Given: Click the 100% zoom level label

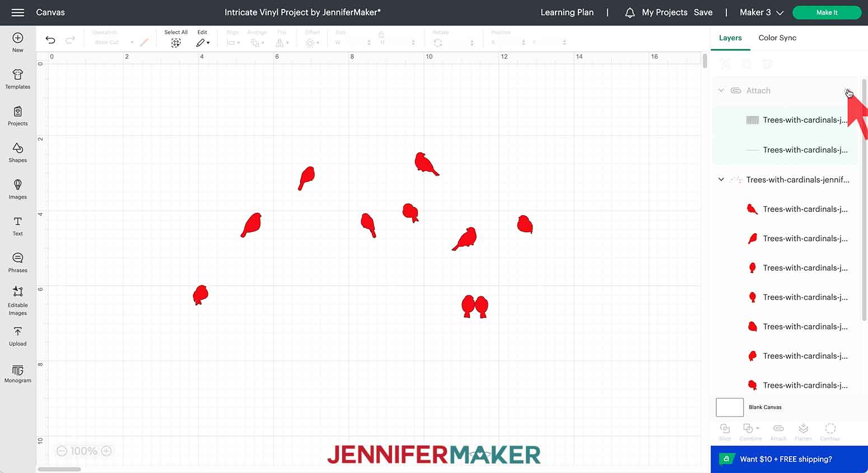Looking at the screenshot, I should [84, 451].
